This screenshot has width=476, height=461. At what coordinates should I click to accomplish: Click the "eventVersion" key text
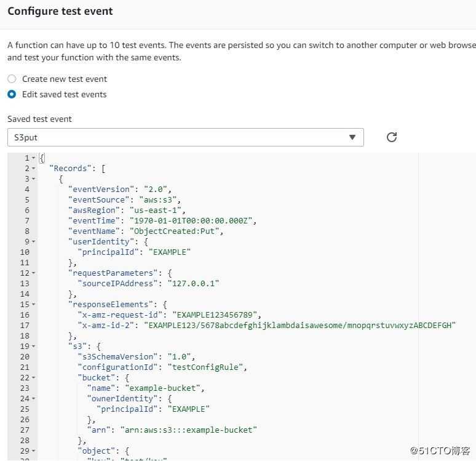pos(101,190)
